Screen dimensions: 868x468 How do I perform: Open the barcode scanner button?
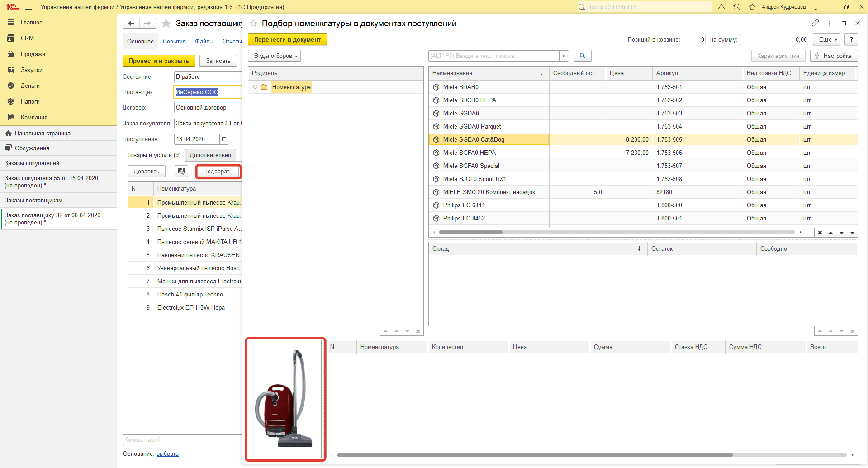click(x=181, y=171)
